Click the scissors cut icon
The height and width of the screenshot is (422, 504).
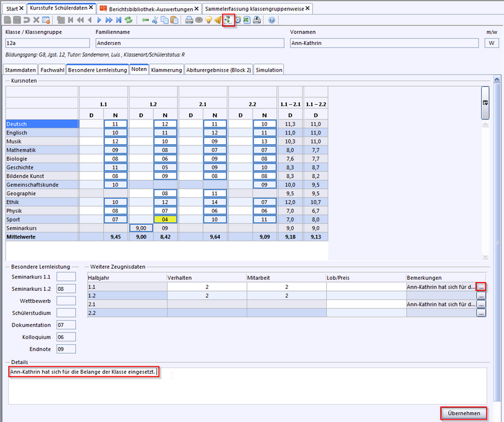click(x=155, y=20)
